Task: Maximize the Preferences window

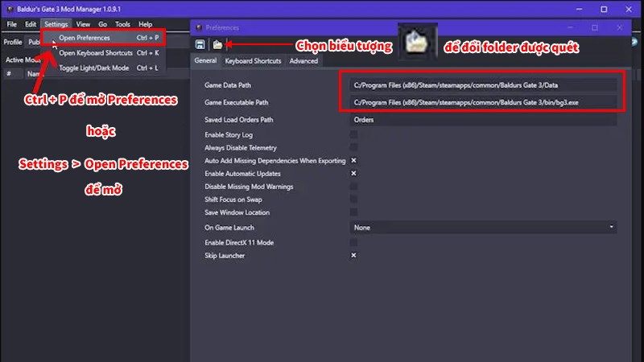Action: pos(595,27)
